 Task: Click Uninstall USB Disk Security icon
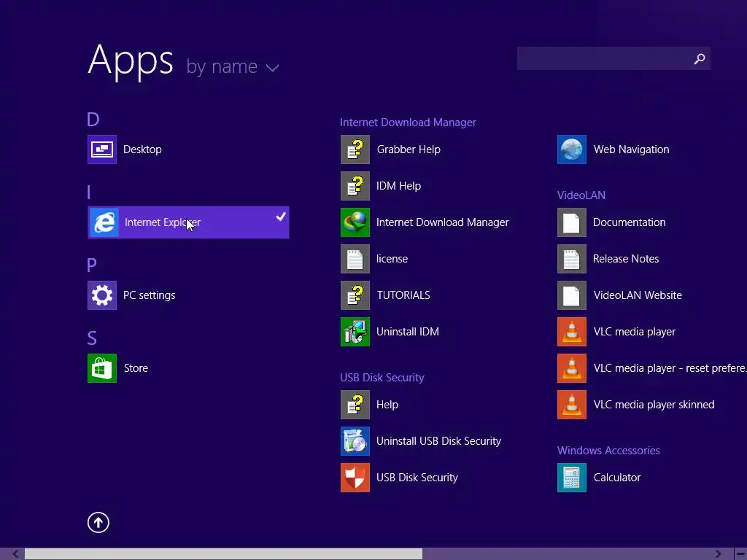355,441
